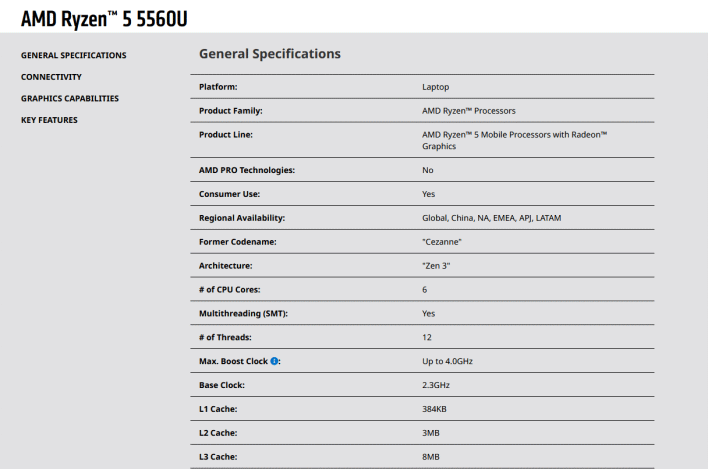
Task: Select the 6 cores value
Action: point(424,290)
